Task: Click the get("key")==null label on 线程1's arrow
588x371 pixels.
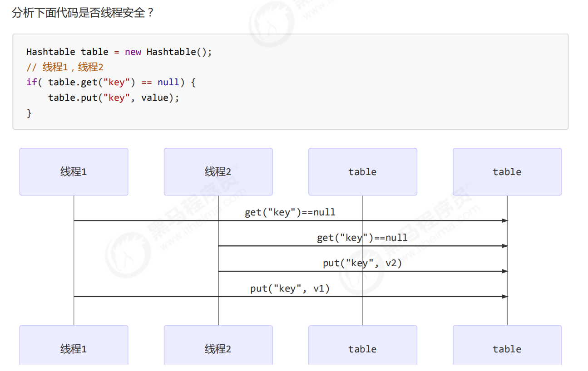Action: click(x=290, y=212)
